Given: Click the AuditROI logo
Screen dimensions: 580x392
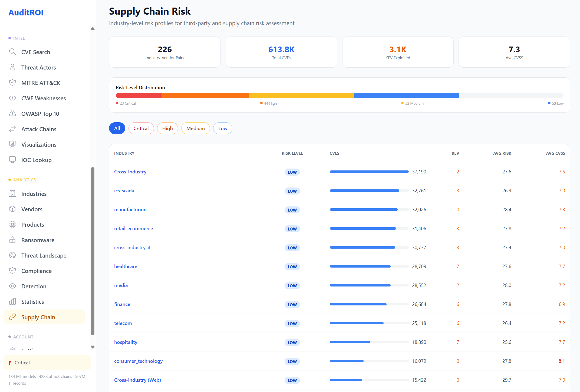Looking at the screenshot, I should [26, 12].
